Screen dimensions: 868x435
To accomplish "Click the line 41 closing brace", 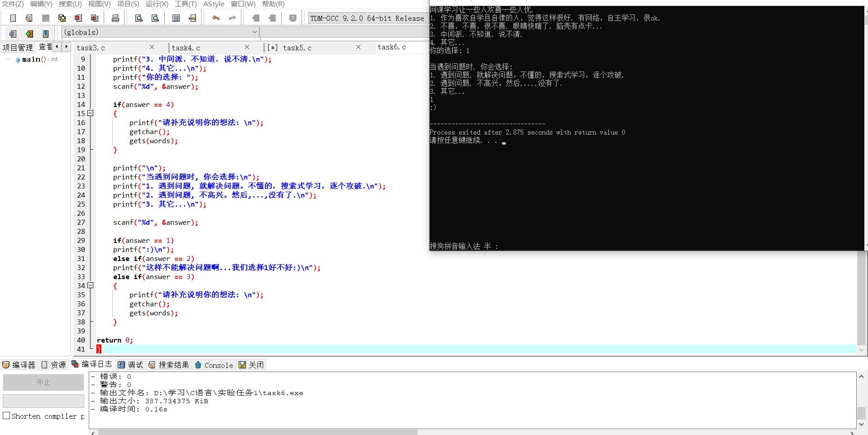I will 99,349.
